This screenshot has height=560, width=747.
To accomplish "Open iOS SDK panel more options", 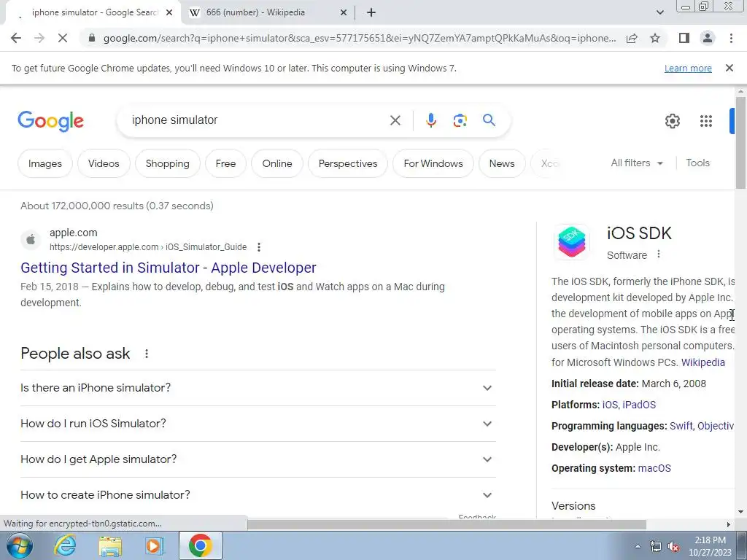I will (x=659, y=254).
